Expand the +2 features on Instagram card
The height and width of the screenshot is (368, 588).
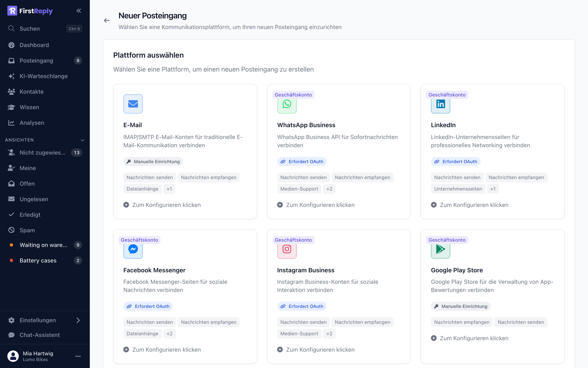329,334
